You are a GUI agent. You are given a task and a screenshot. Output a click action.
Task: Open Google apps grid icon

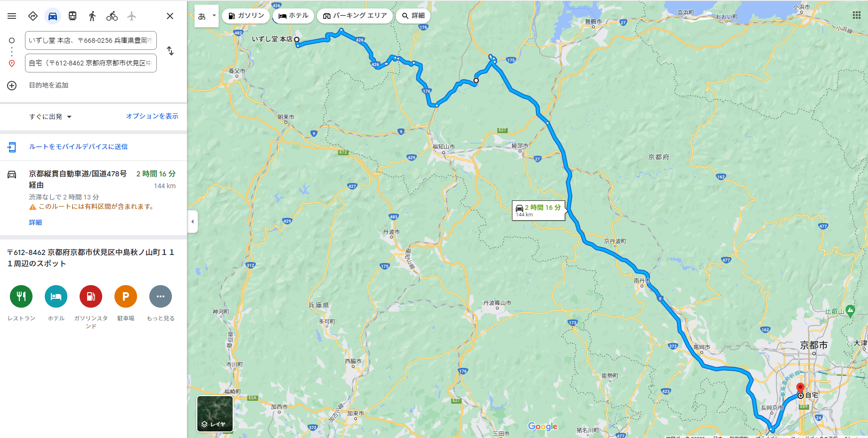(x=856, y=16)
